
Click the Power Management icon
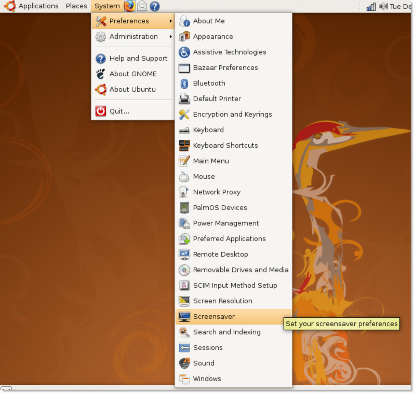(x=184, y=223)
